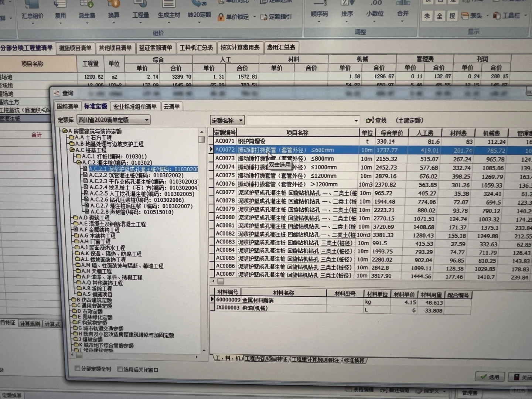The height and width of the screenshot is (399, 532).
Task: Click the 选用 button
Action: 490,377
